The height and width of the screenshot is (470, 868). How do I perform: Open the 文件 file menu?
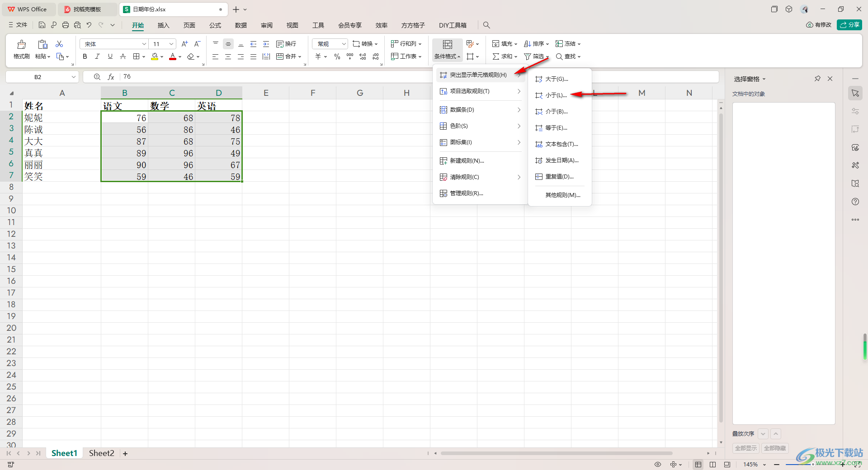click(18, 25)
